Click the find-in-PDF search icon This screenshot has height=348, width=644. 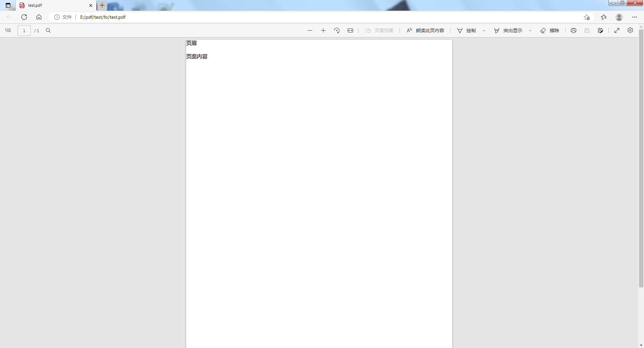point(48,30)
